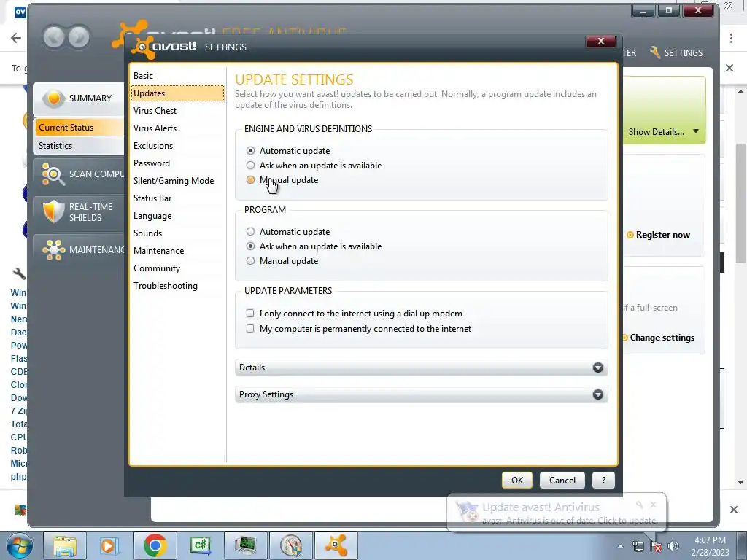Open Google Chrome from the taskbar

pyautogui.click(x=155, y=545)
